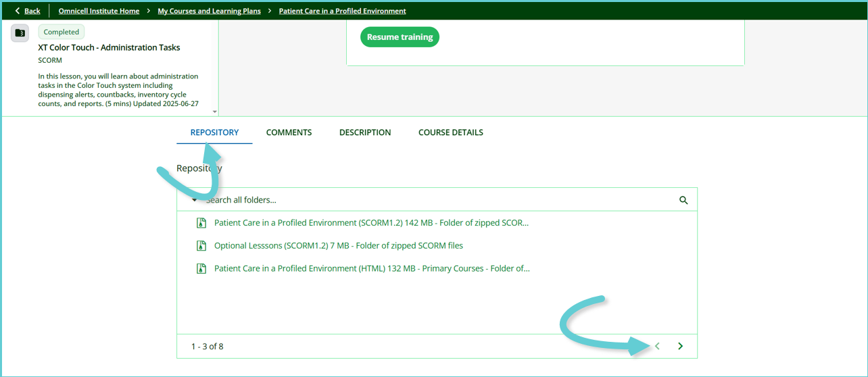Go Back using the Back link
Screen dimensions: 868x377
pyautogui.click(x=32, y=11)
